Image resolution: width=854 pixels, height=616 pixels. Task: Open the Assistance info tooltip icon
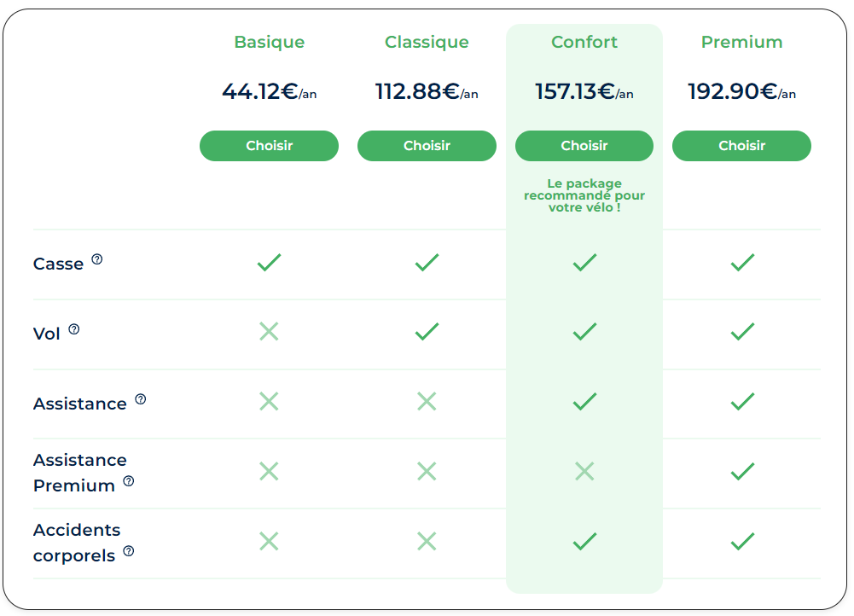coord(141,399)
